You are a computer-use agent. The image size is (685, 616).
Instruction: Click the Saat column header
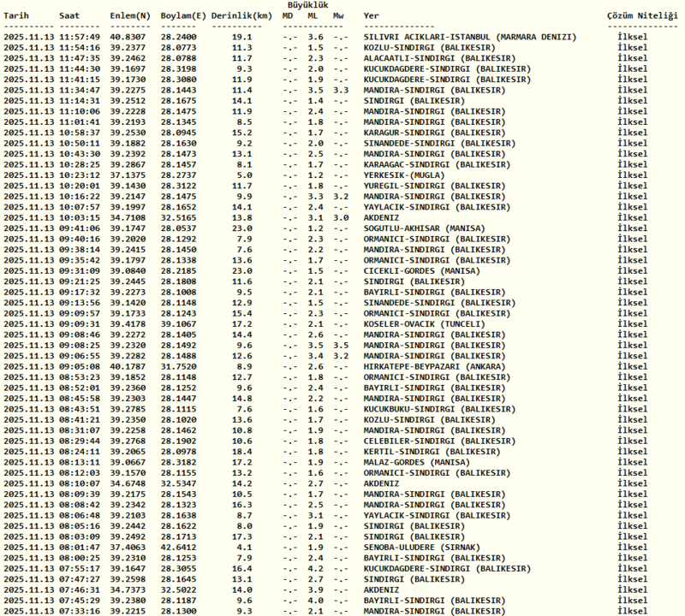coord(71,16)
